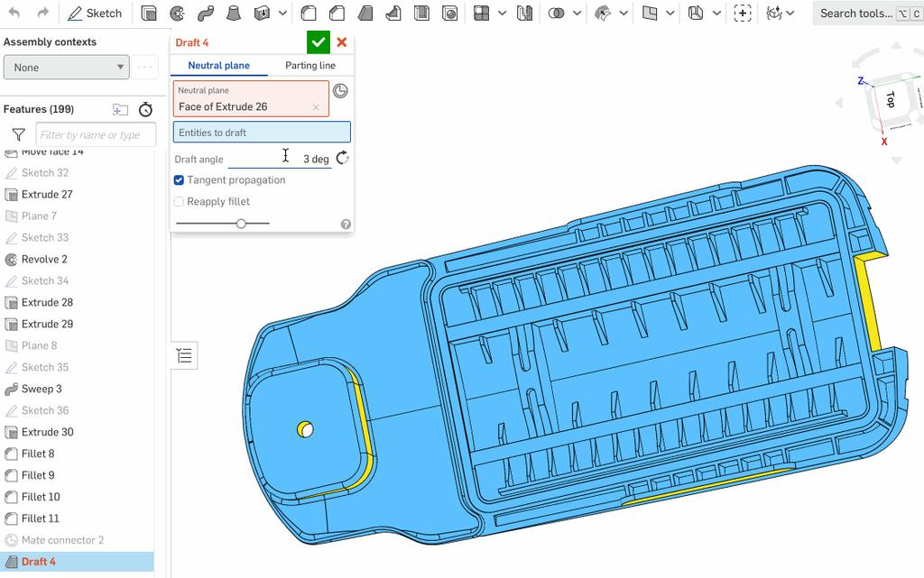Click the filter icon above the features list
The image size is (924, 578).
coord(17,133)
